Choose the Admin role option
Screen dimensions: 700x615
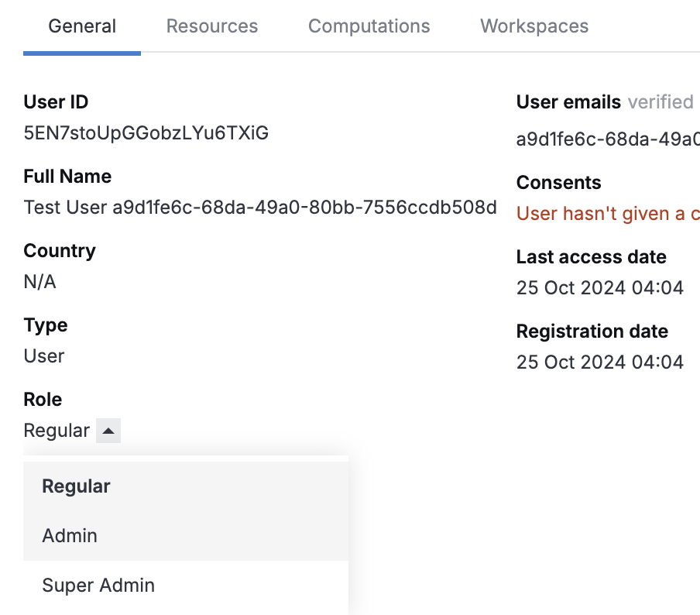[x=70, y=536]
